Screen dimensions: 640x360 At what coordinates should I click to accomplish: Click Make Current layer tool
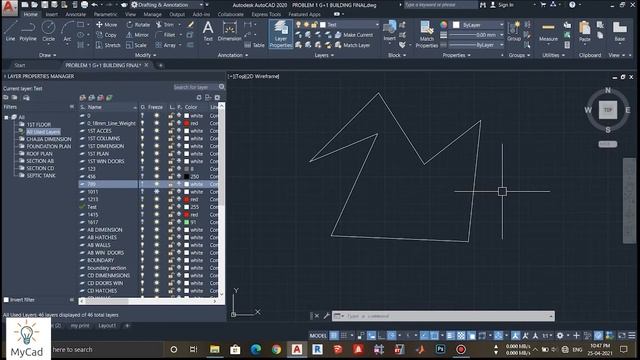[x=354, y=35]
